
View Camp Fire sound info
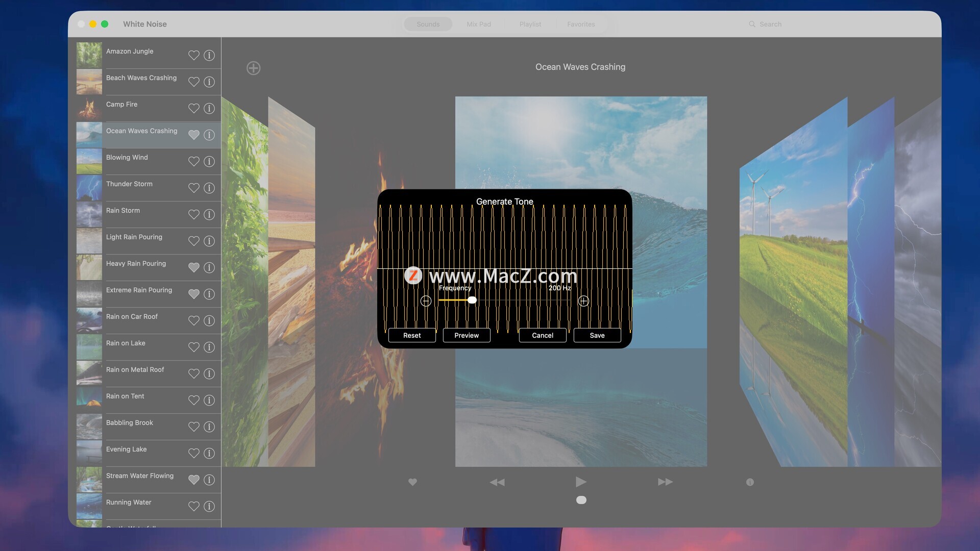tap(209, 108)
